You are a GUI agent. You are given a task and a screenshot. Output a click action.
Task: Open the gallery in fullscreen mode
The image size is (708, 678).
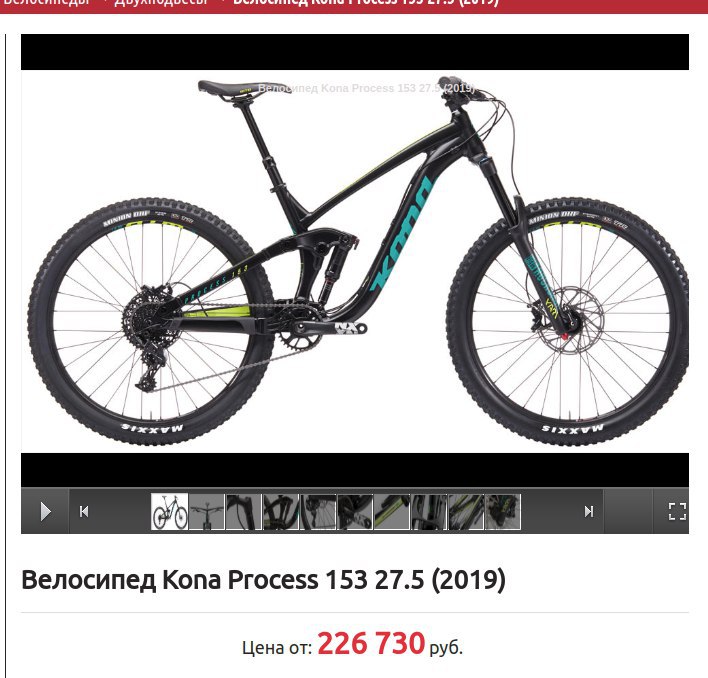pos(677,511)
